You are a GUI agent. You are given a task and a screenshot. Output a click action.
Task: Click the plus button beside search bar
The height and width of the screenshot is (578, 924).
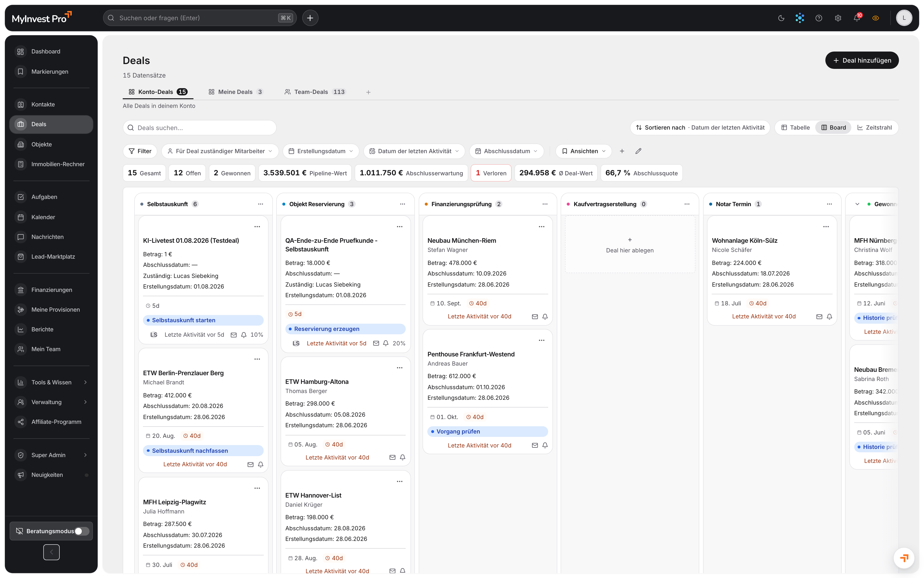[x=310, y=18]
